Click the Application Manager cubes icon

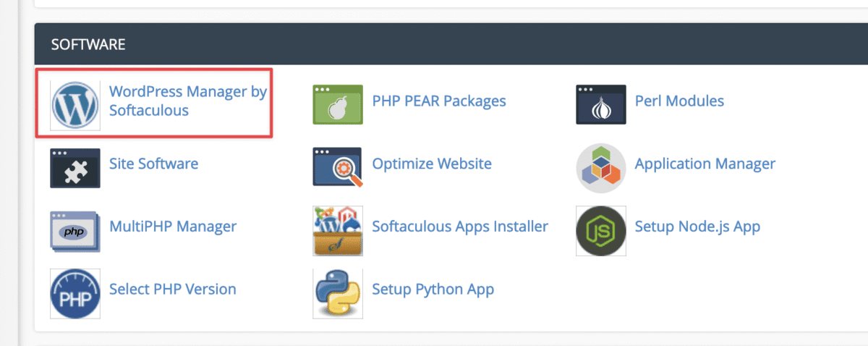(600, 168)
